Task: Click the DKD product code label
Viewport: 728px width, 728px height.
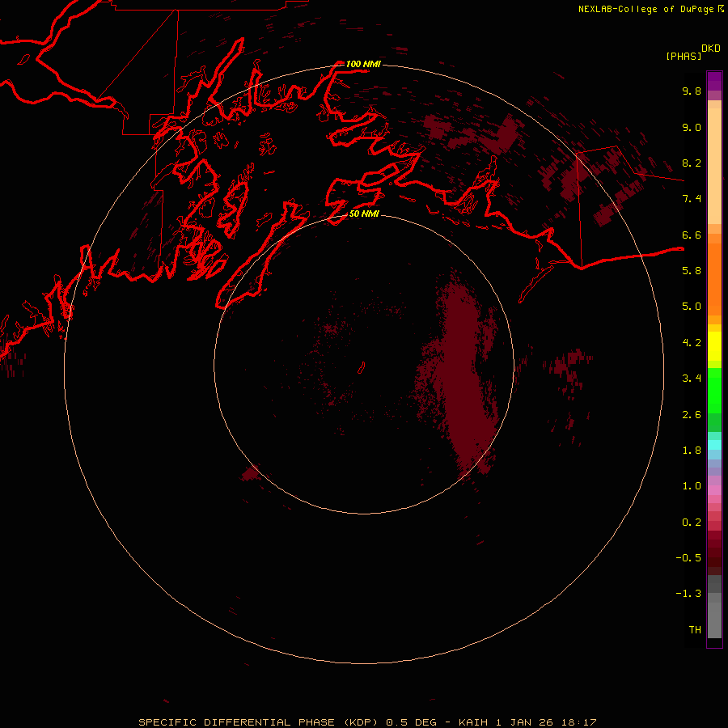Action: coord(710,49)
